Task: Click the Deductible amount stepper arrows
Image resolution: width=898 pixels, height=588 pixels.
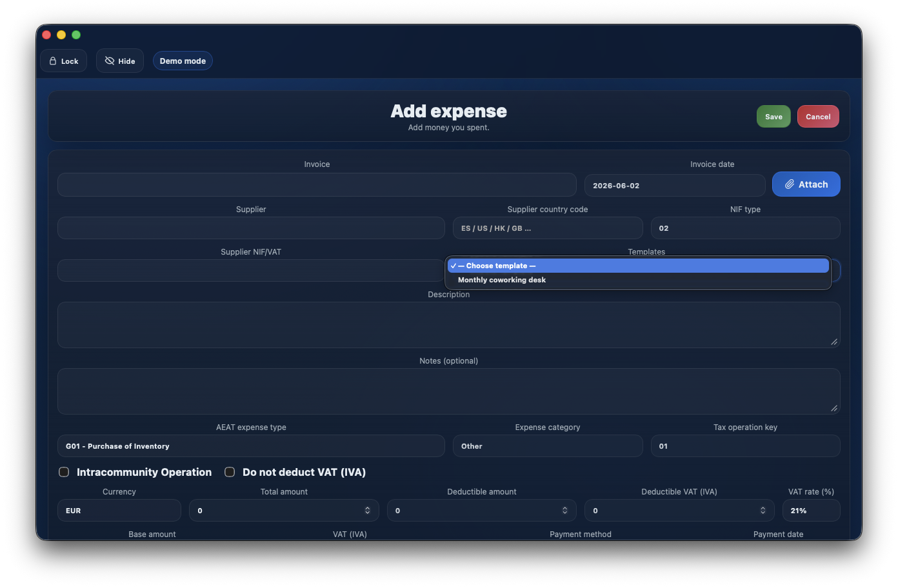Action: point(565,511)
